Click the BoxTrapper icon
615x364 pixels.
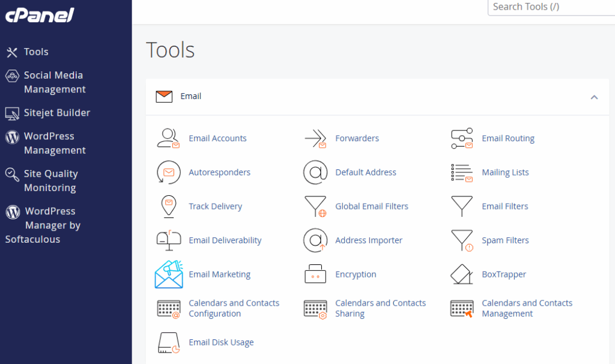click(462, 274)
